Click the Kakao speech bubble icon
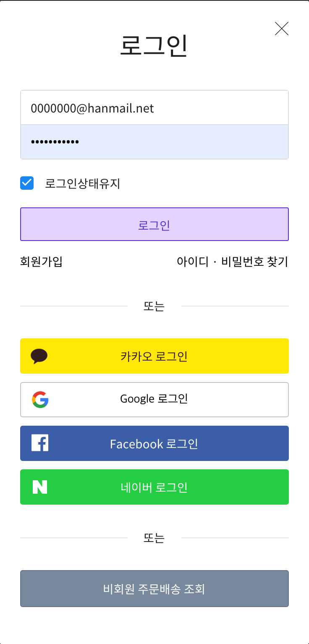The image size is (309, 644). coord(39,356)
